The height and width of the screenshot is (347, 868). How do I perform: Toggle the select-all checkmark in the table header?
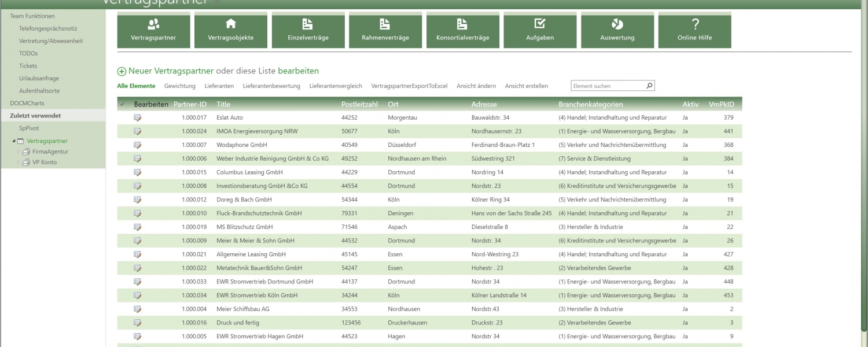click(122, 105)
